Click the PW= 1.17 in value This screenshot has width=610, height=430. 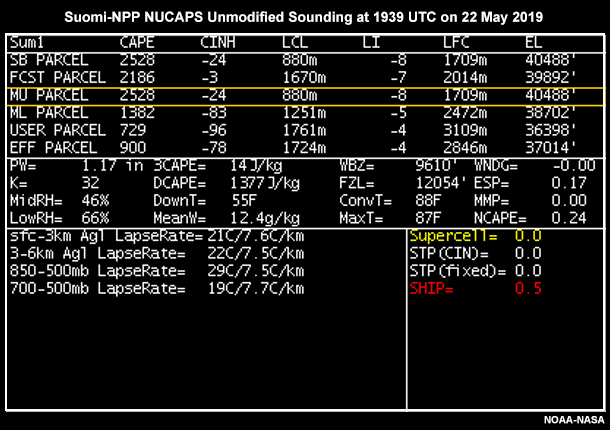click(x=112, y=166)
